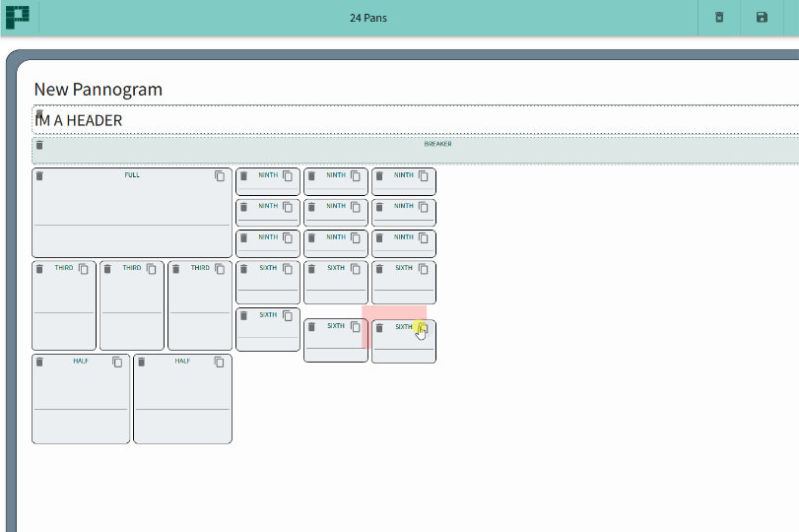Delete the red-highlighted SIXTH pan
The width and height of the screenshot is (799, 532).
pyautogui.click(x=379, y=328)
